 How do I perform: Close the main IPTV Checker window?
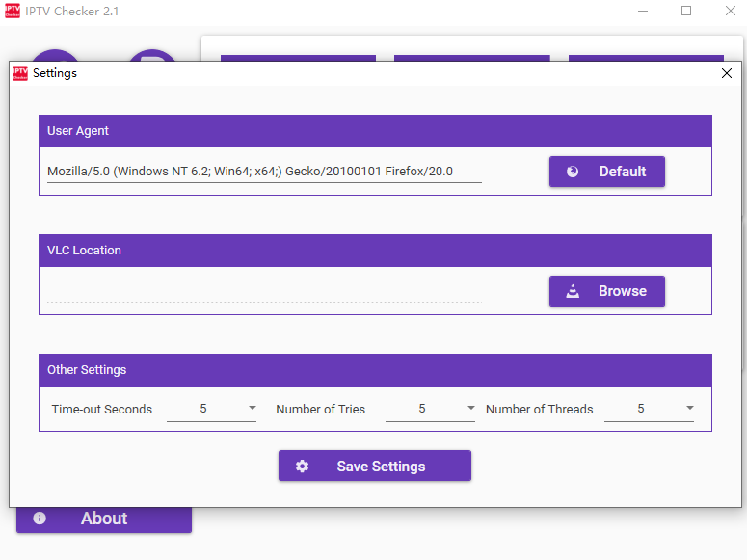click(x=730, y=12)
